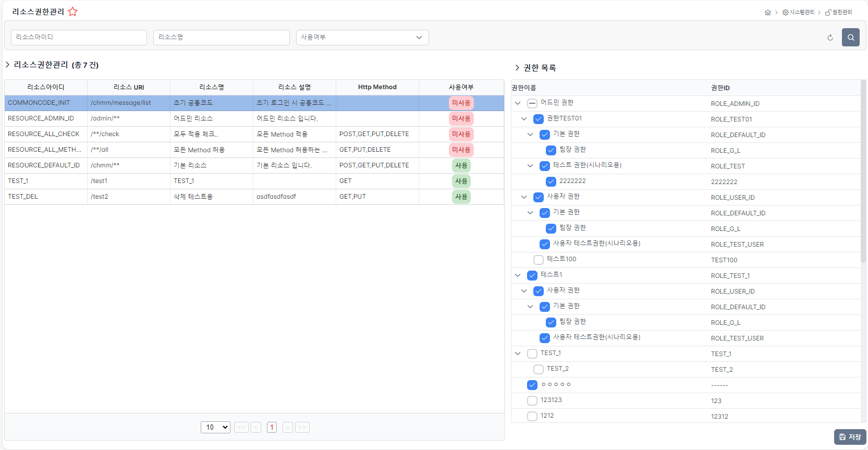Collapse the 리소스권한관리 section chevron
Image resolution: width=868 pixels, height=450 pixels.
8,65
